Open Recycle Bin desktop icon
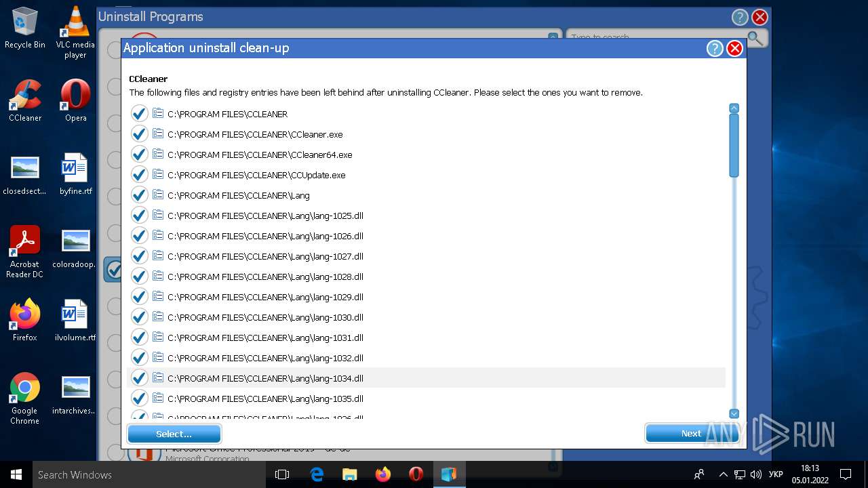Viewport: 868px width, 488px height. click(25, 28)
